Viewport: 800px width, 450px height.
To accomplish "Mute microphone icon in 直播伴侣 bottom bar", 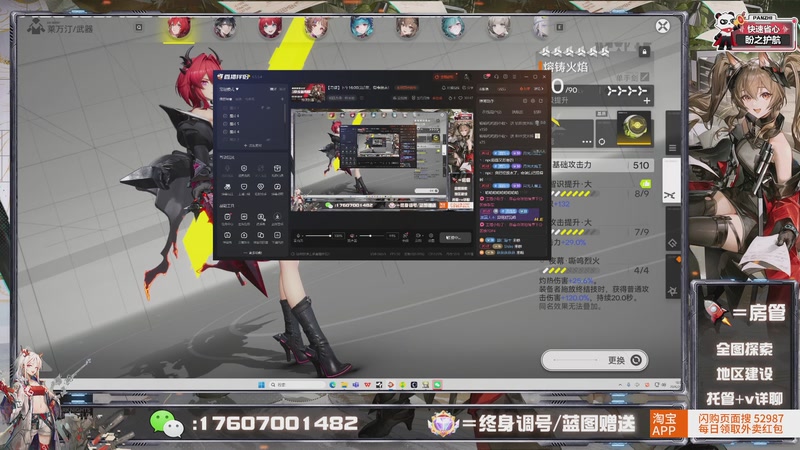I will click(298, 236).
